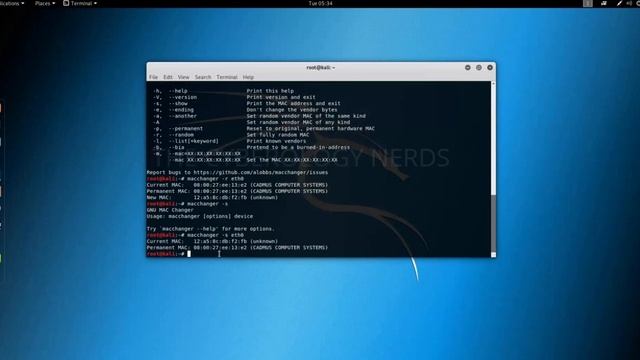The height and width of the screenshot is (360, 640).
Task: Click 'Print this help' description
Action: coord(270,91)
